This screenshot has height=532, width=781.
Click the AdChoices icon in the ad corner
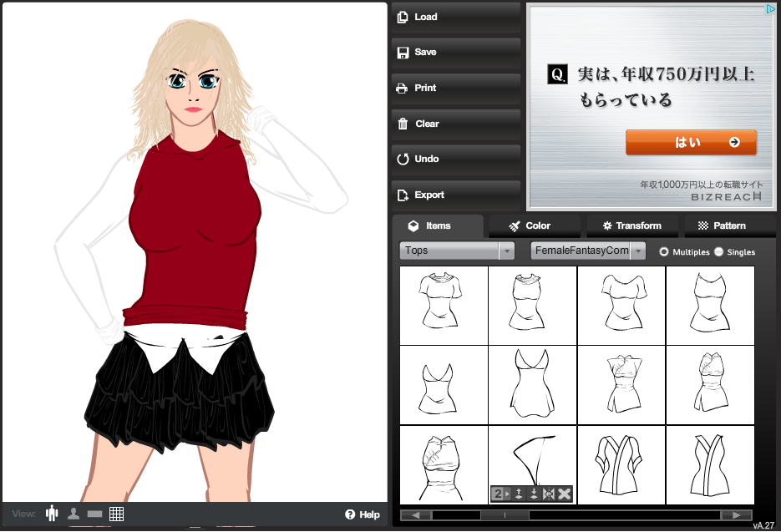click(770, 10)
